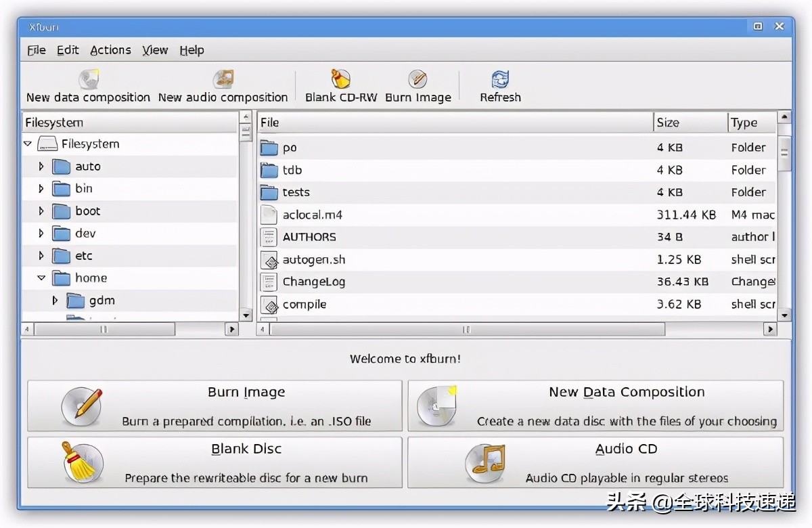This screenshot has height=528, width=812.
Task: Click the po folder icon in the file list
Action: (269, 148)
